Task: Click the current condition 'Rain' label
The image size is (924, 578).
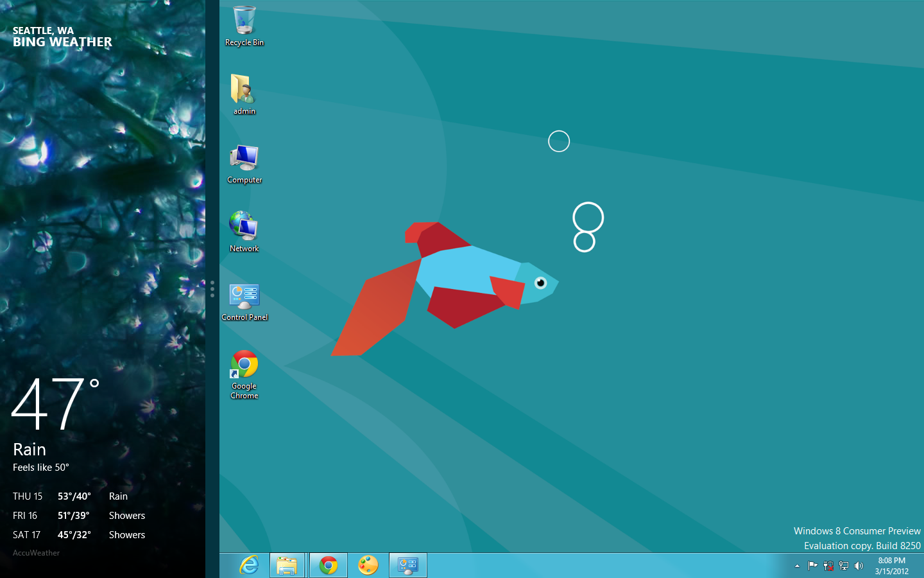Action: [30, 449]
